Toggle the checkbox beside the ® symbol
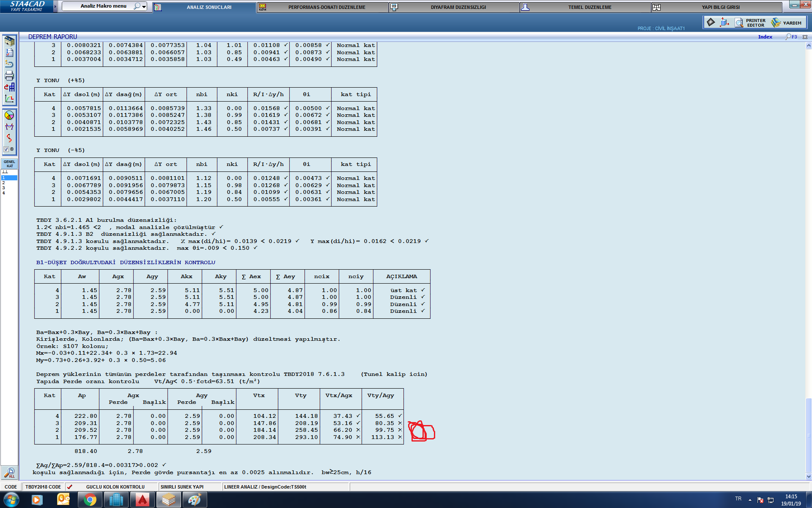Image resolution: width=812 pixels, height=508 pixels. point(6,149)
